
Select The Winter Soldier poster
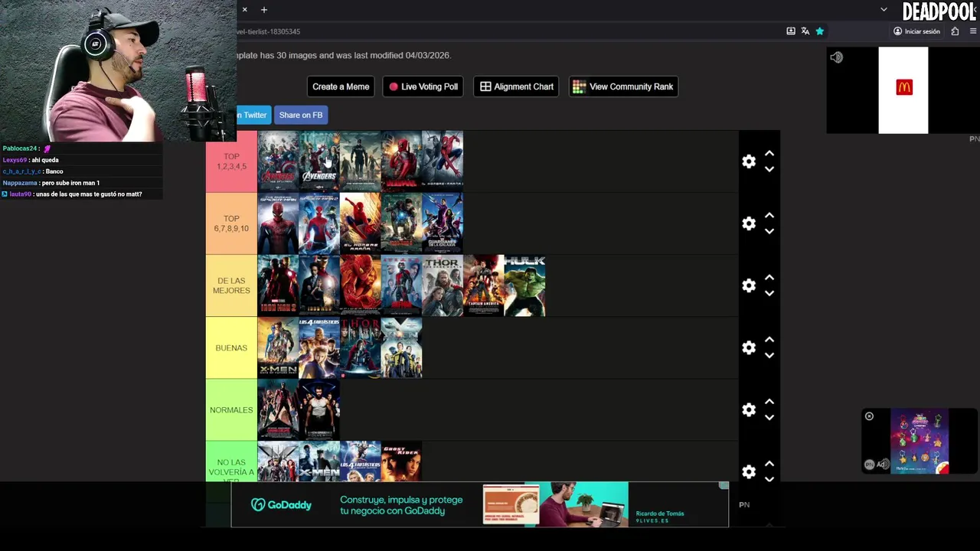(x=360, y=160)
